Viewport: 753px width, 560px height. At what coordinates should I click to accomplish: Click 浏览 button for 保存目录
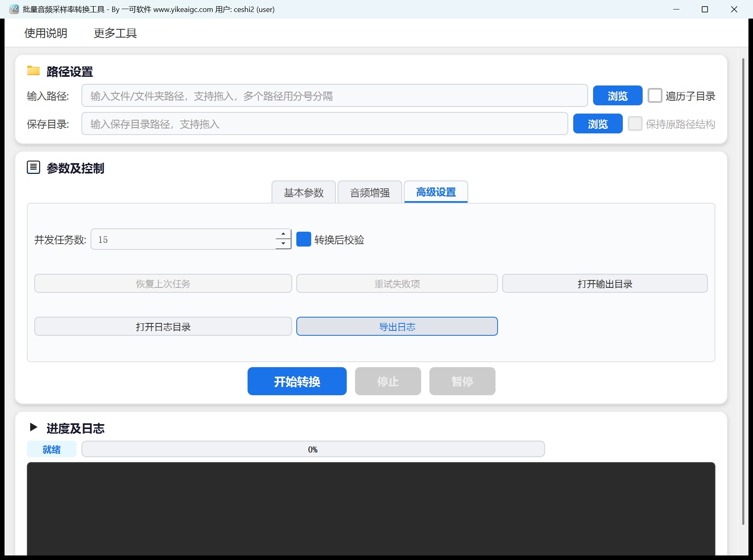coord(598,123)
